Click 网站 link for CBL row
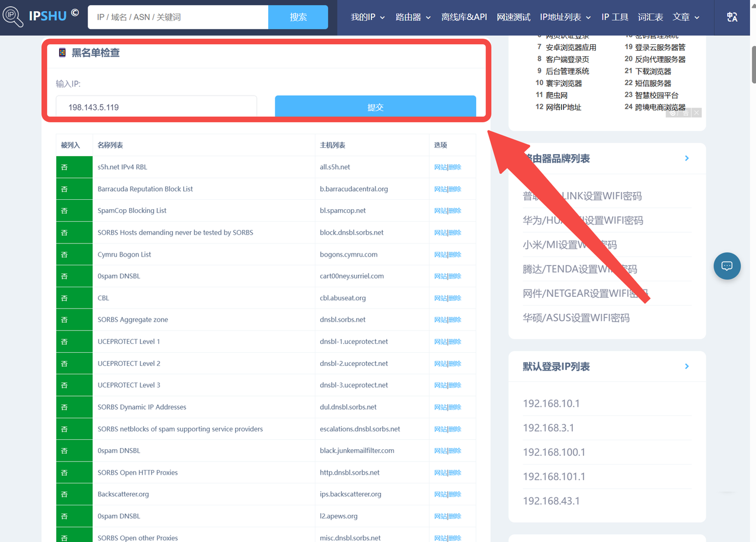The image size is (756, 542). pyautogui.click(x=441, y=298)
